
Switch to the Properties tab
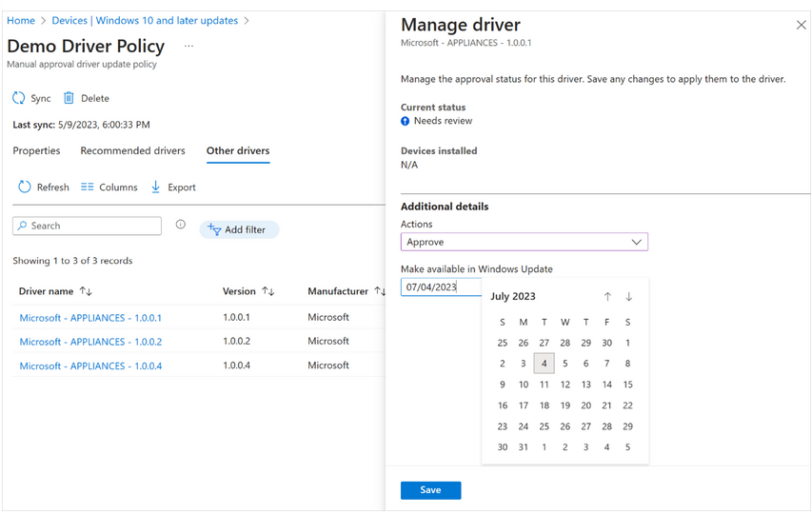[x=36, y=150]
